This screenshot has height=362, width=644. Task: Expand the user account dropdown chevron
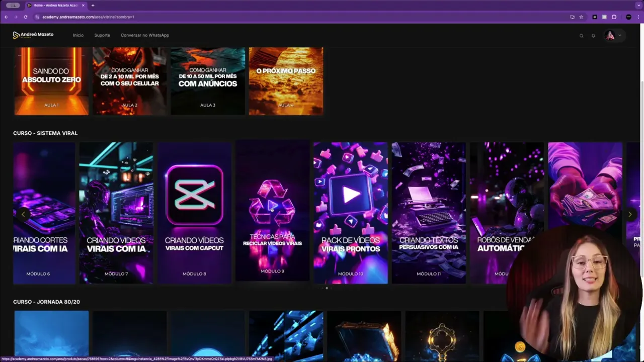click(619, 35)
